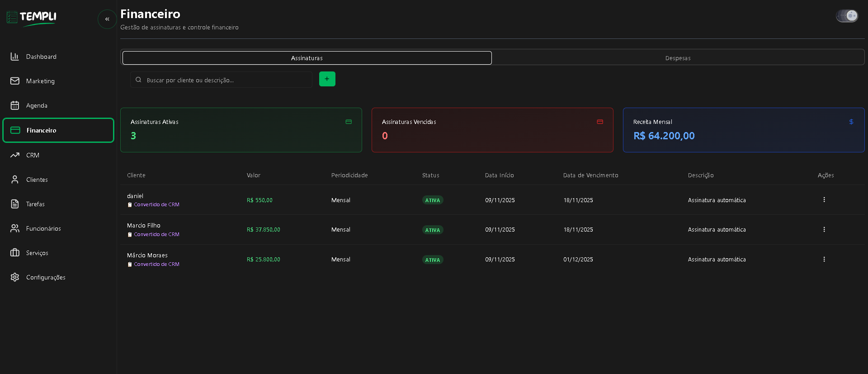Click the Clientes person icon
The height and width of the screenshot is (374, 868).
(15, 180)
